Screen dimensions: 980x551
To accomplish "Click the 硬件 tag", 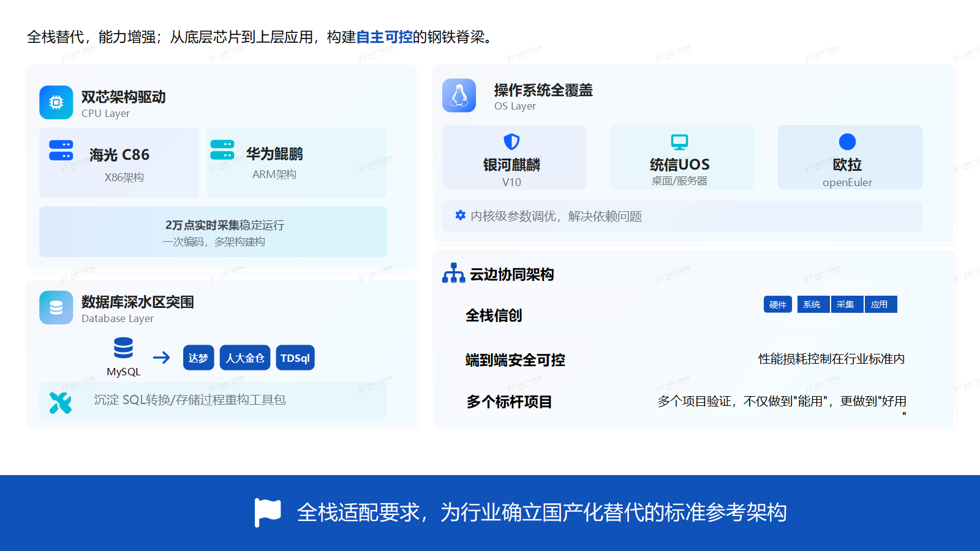I will [x=777, y=304].
